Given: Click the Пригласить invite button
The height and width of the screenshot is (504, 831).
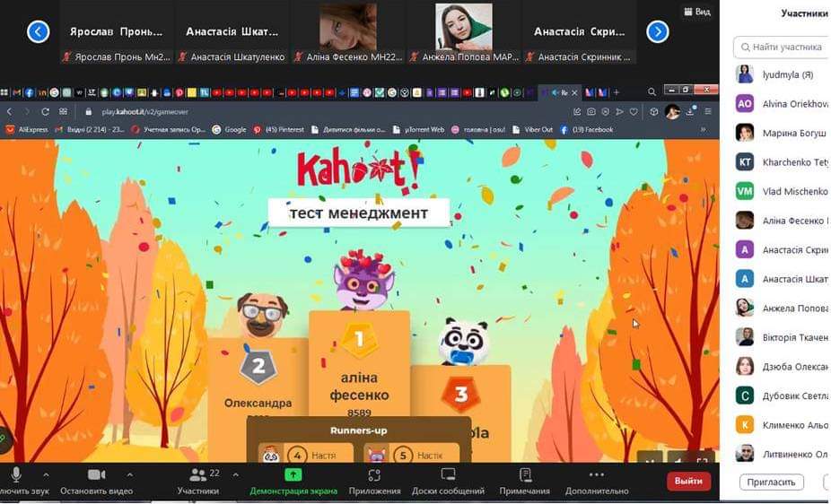Looking at the screenshot, I should point(771,482).
